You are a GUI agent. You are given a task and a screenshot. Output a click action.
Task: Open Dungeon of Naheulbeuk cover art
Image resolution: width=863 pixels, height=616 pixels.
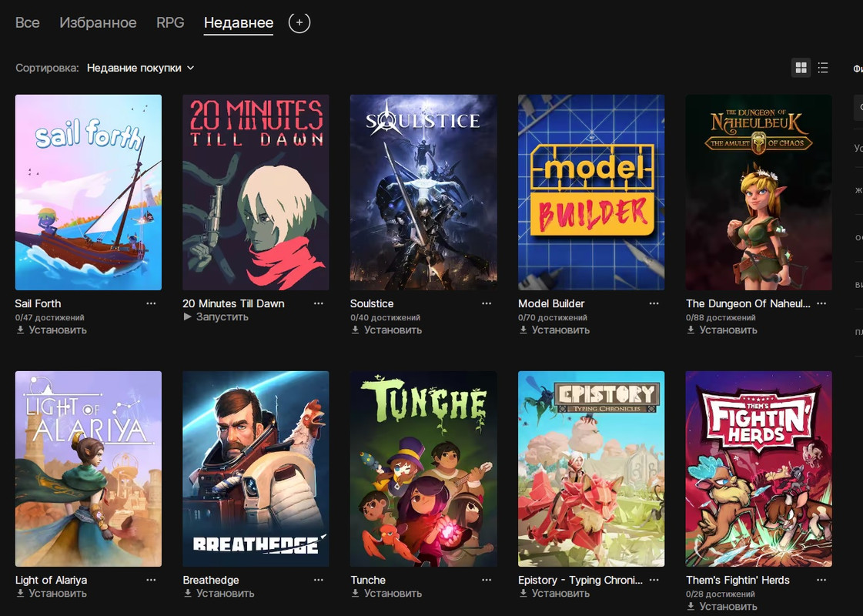coord(759,192)
